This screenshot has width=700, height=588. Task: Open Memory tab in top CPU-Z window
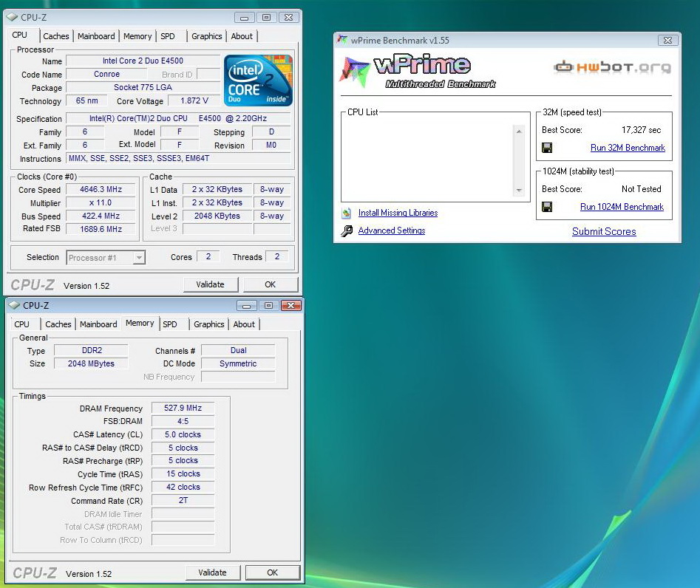[x=137, y=36]
